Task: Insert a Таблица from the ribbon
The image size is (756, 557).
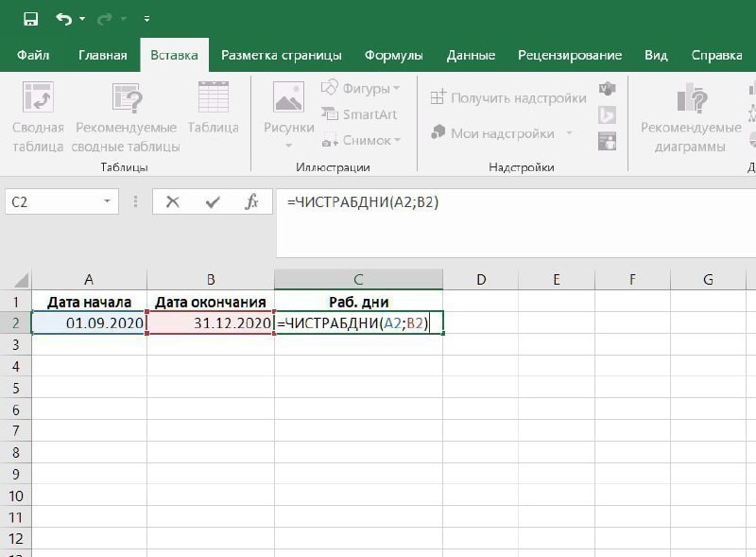Action: point(214,107)
